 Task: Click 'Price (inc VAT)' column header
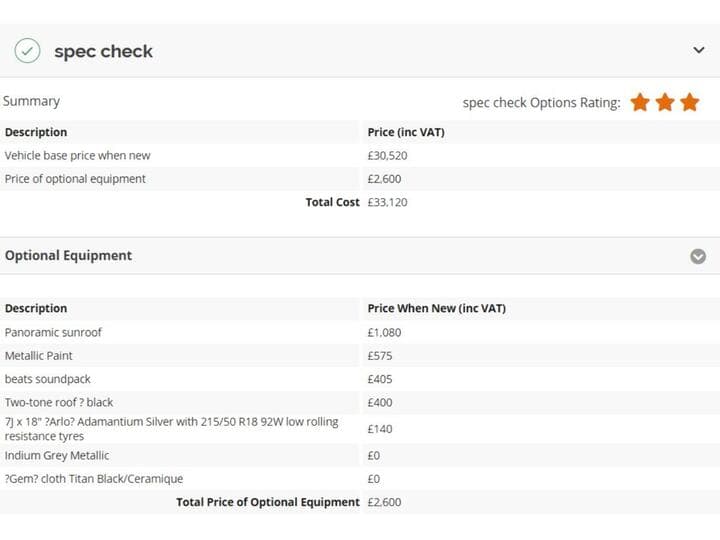click(406, 132)
